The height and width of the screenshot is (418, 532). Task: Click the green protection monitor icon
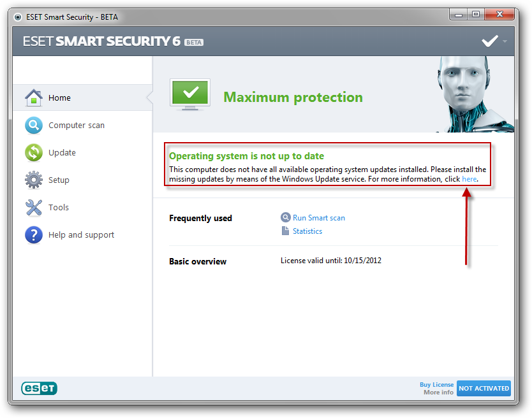pos(189,94)
